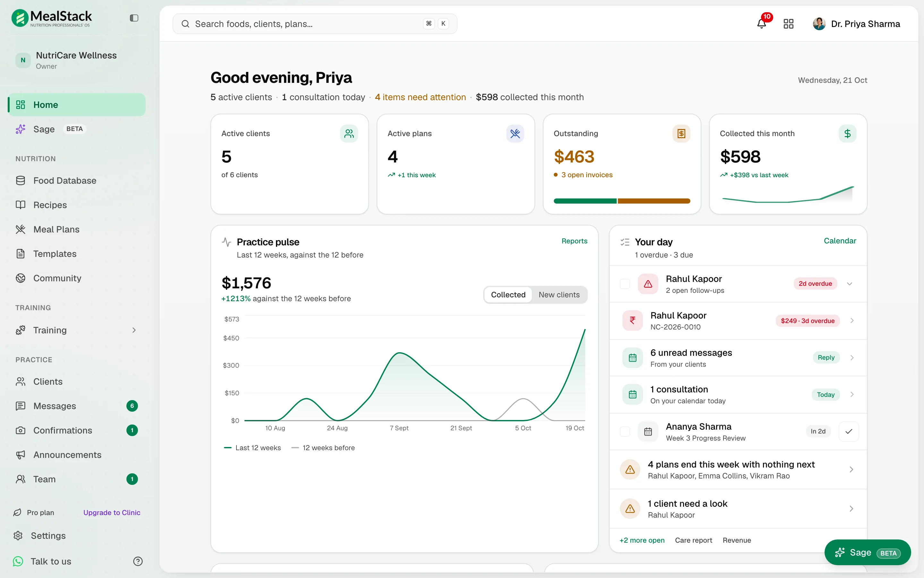Viewport: 924px width, 578px height.
Task: Click the Outstanding invoices progress bar
Action: point(622,201)
